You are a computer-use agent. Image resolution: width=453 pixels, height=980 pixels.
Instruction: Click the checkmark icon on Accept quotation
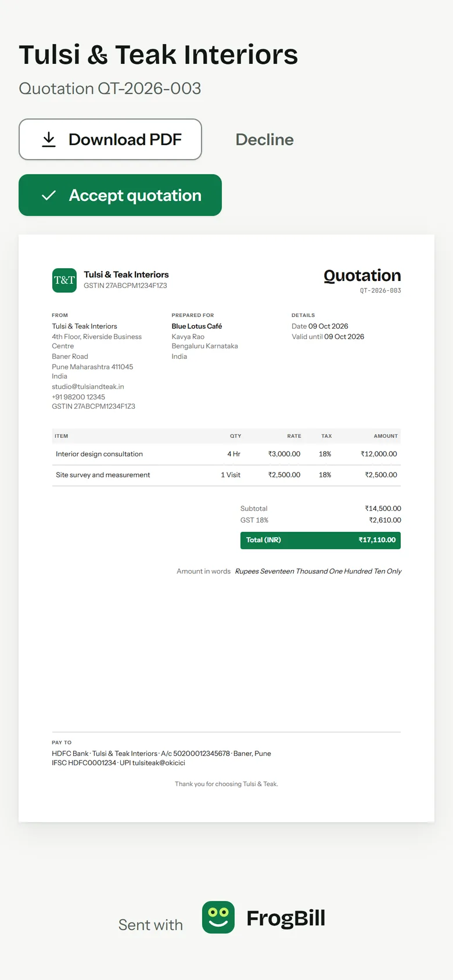click(49, 196)
